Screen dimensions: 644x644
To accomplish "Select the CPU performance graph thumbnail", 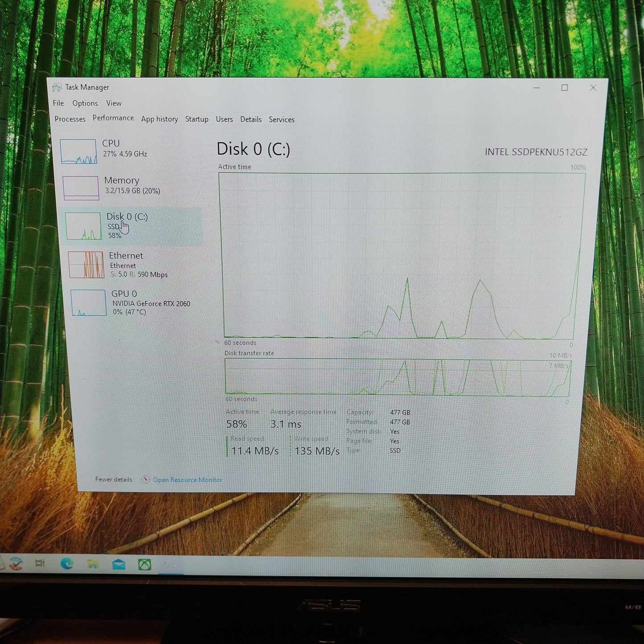I will tap(78, 152).
